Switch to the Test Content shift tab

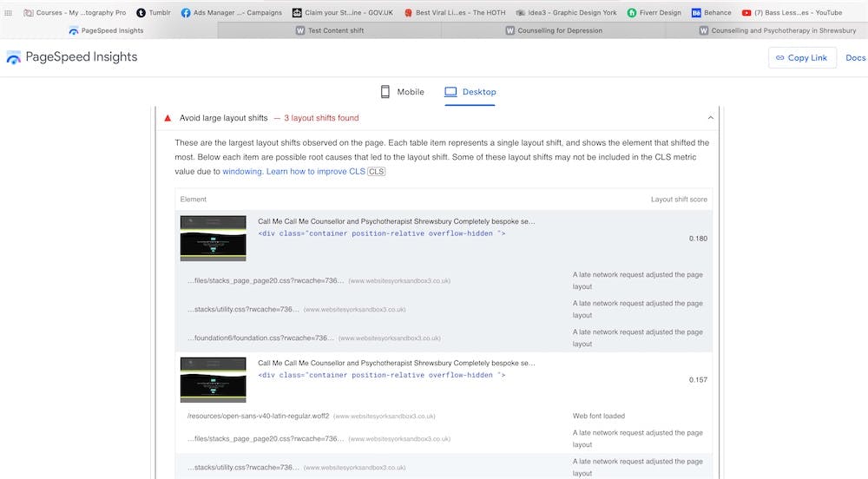(x=330, y=30)
